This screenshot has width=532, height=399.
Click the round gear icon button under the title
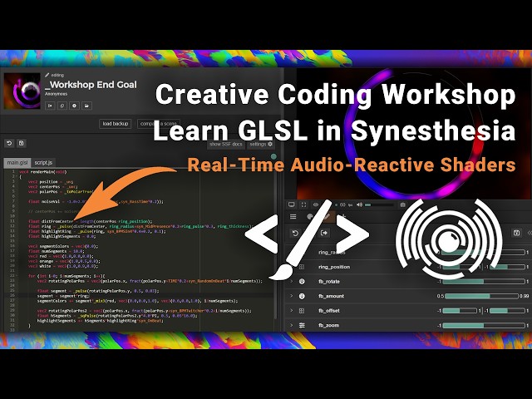74,106
